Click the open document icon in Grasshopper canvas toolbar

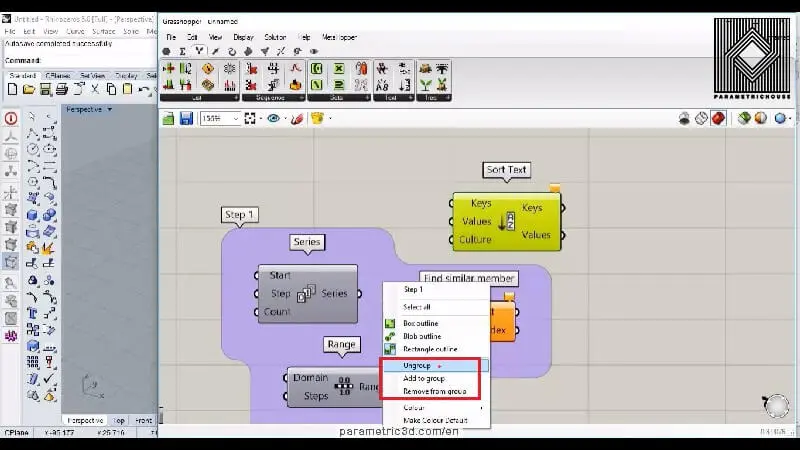click(x=169, y=119)
